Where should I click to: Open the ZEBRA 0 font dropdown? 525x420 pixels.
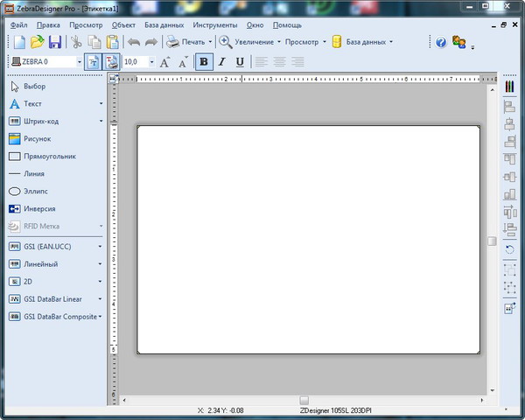(79, 62)
